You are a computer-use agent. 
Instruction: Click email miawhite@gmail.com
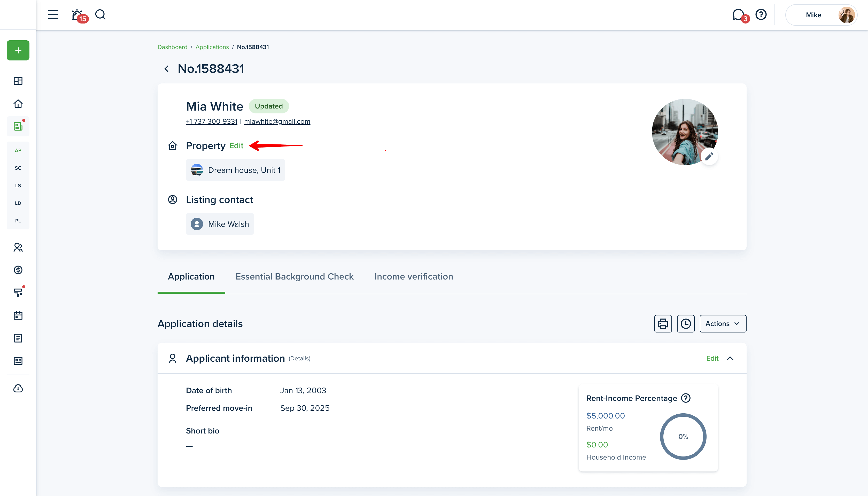[277, 121]
